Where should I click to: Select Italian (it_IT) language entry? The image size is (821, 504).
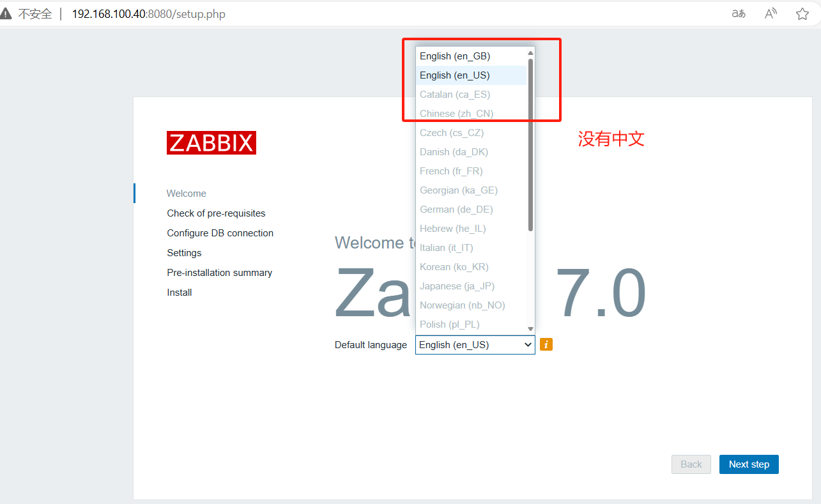tap(471, 248)
